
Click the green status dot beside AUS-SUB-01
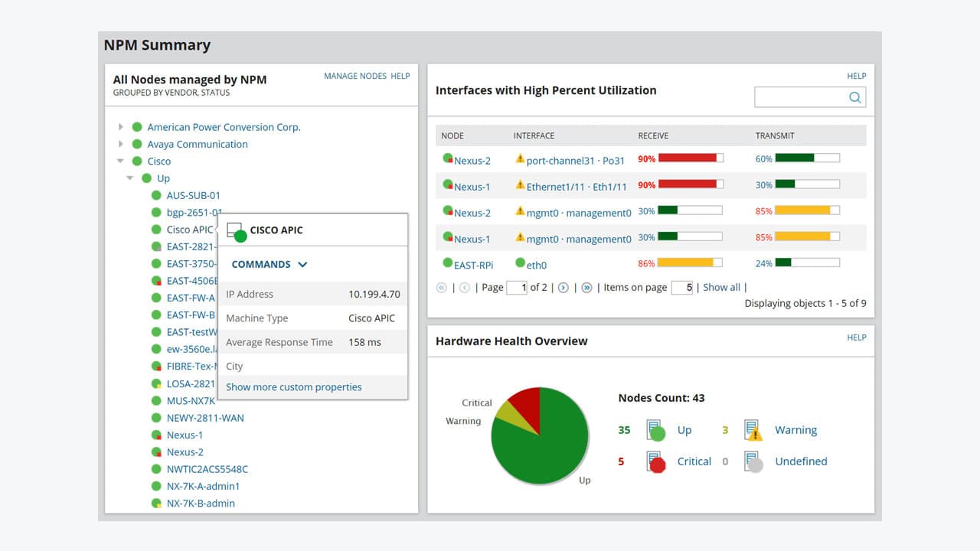point(155,195)
